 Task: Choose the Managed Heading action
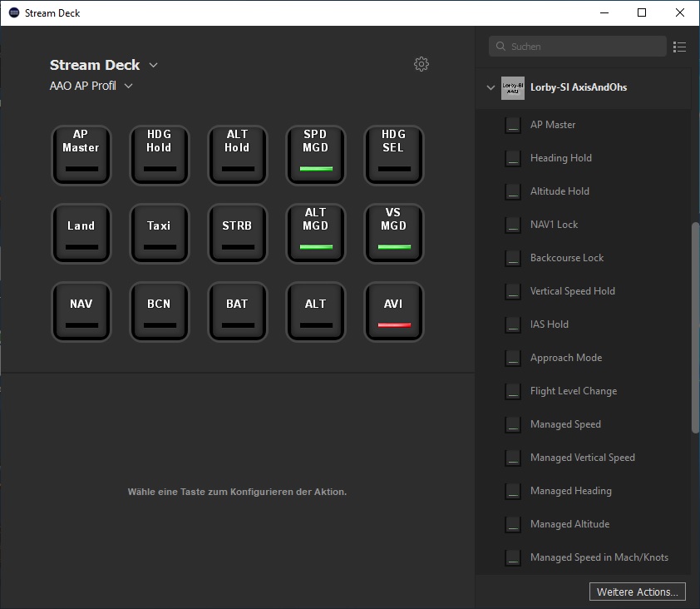570,491
